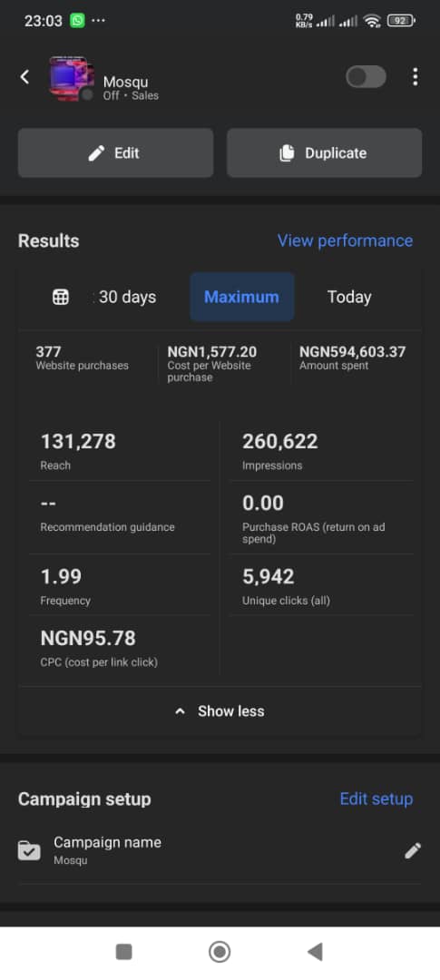Collapse metrics with Show less chevron

pos(220,711)
